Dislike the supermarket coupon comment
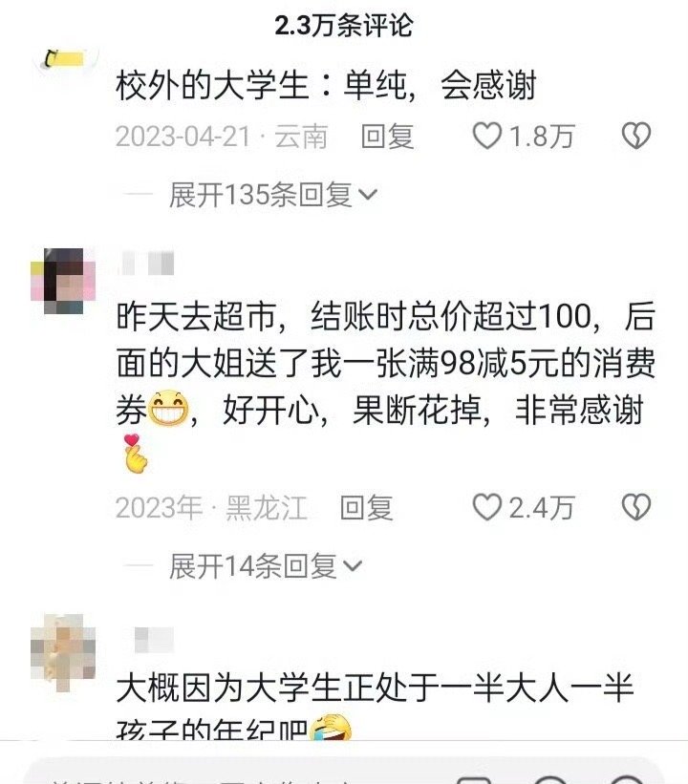 tap(636, 507)
